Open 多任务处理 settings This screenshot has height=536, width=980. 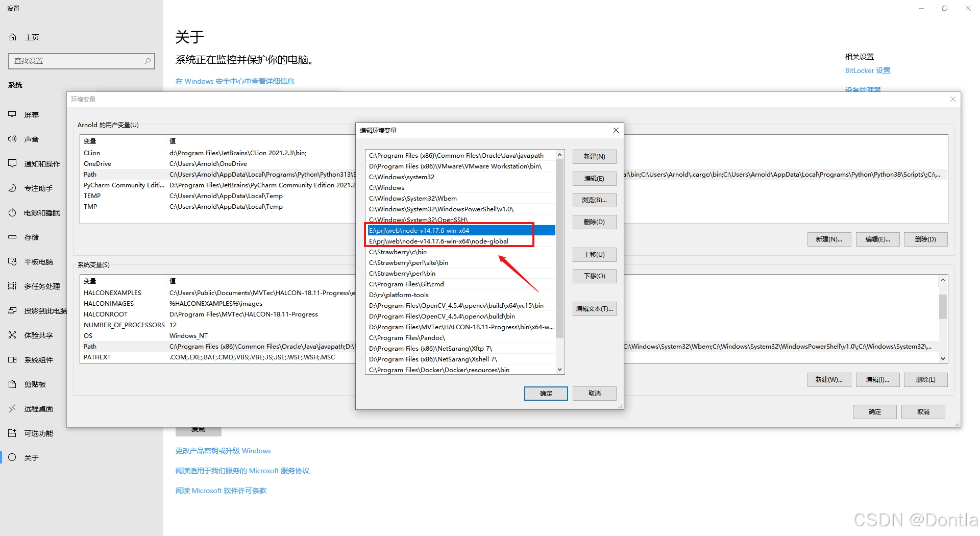[x=36, y=286]
